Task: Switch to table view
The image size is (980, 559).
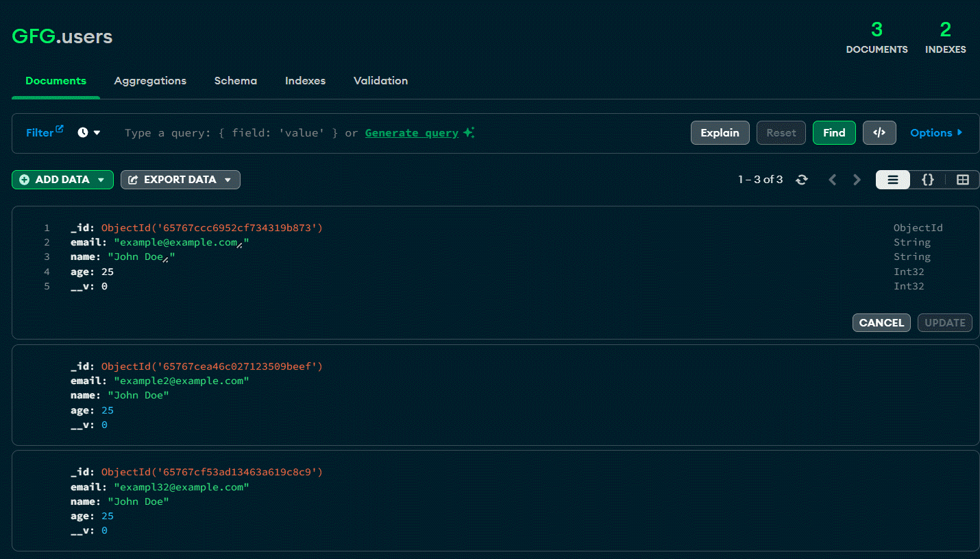Action: coord(962,180)
